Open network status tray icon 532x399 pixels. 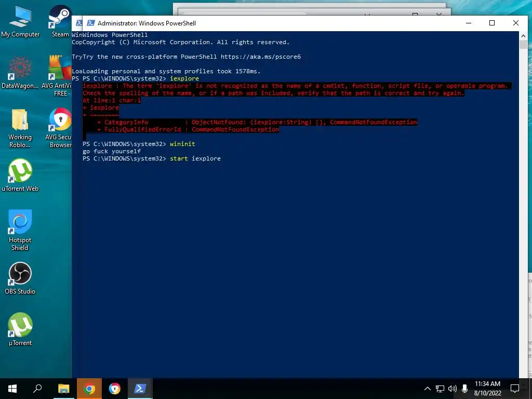pyautogui.click(x=440, y=389)
